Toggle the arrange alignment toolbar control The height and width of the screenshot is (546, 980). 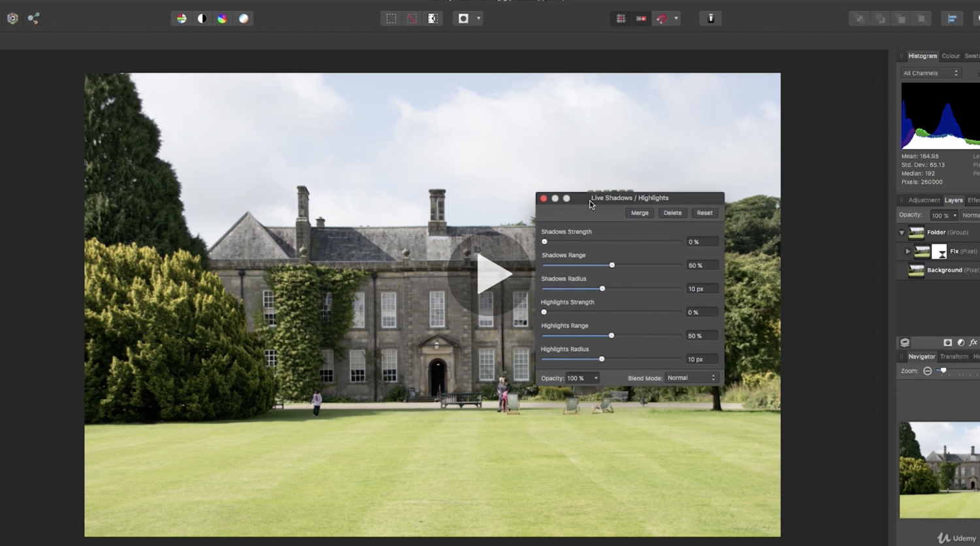coord(953,18)
